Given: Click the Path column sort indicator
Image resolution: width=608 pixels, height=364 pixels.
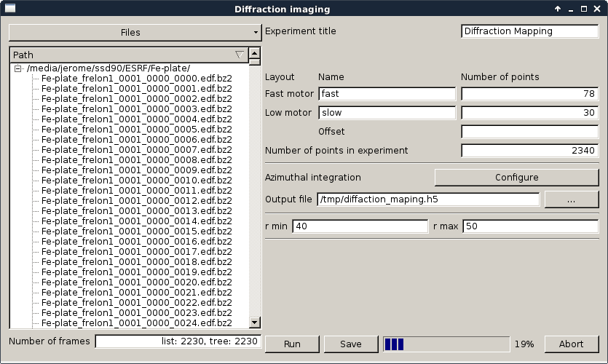Looking at the screenshot, I should (240, 55).
